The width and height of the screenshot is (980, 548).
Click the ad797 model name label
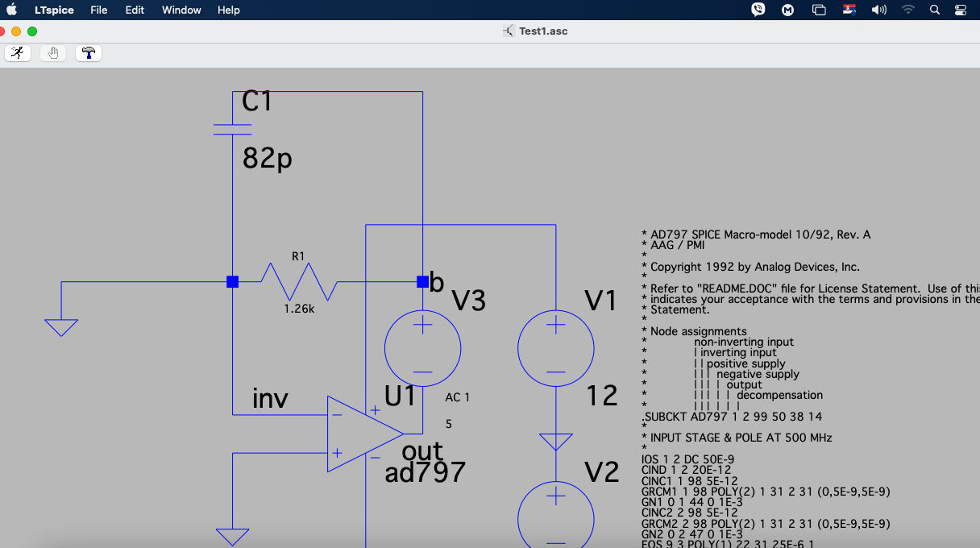coord(425,472)
